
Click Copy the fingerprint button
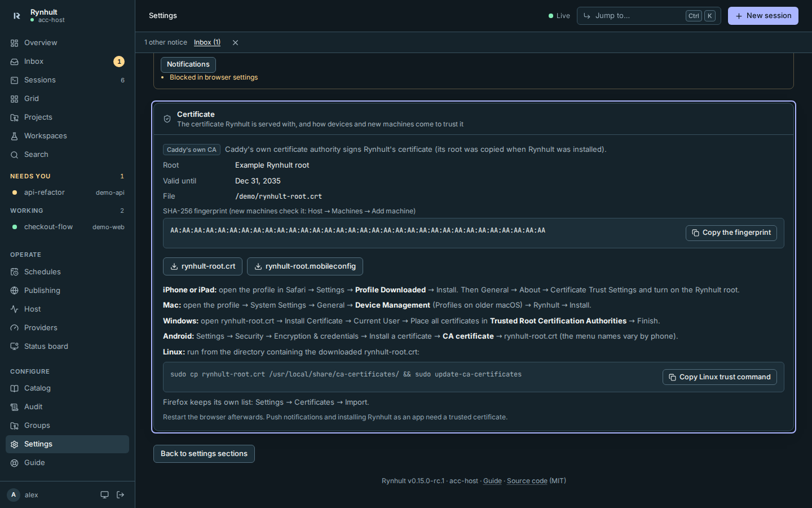(731, 233)
